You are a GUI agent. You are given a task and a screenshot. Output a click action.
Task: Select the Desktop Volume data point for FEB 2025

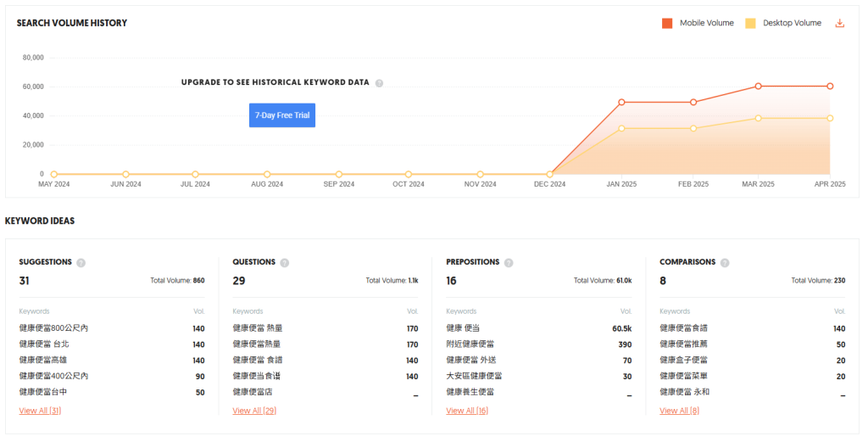point(693,128)
